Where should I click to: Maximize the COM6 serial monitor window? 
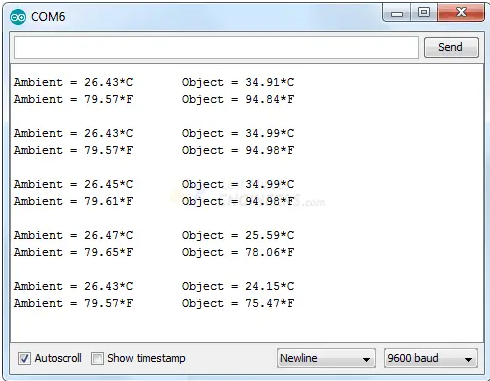424,13
